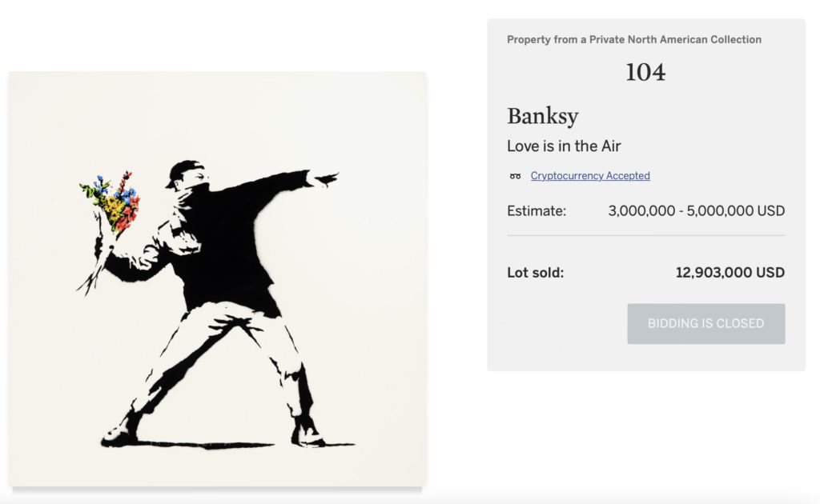Click the figure's outstretched pointing hand
Image resolution: width=820 pixels, height=504 pixels.
click(x=324, y=178)
